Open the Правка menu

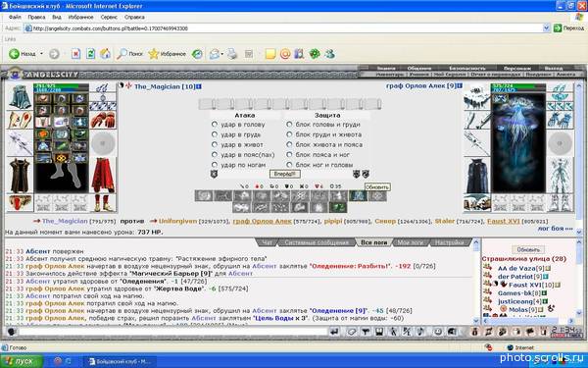[x=36, y=17]
